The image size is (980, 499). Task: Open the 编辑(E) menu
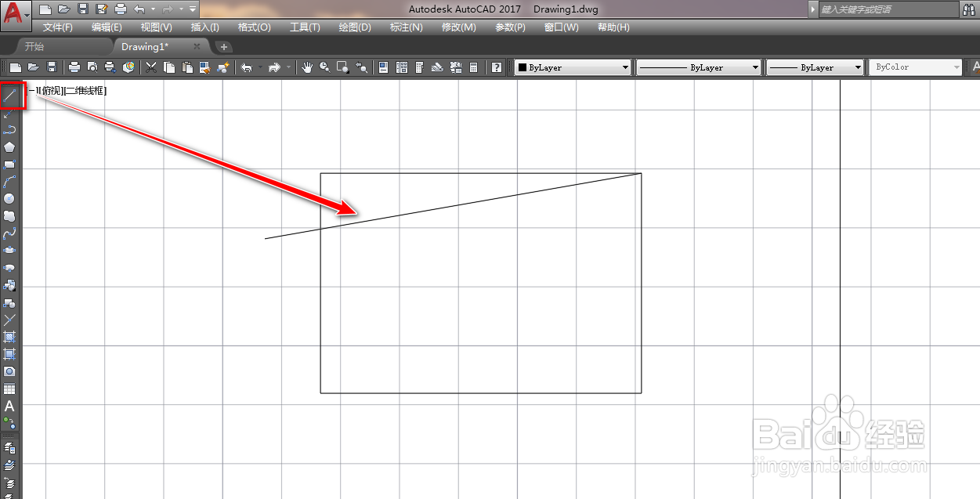pyautogui.click(x=107, y=27)
